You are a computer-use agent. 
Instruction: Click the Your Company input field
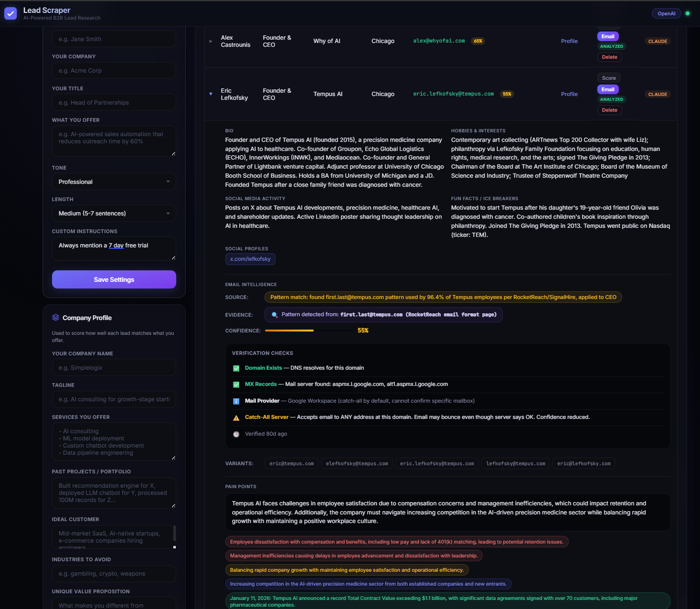pyautogui.click(x=114, y=71)
